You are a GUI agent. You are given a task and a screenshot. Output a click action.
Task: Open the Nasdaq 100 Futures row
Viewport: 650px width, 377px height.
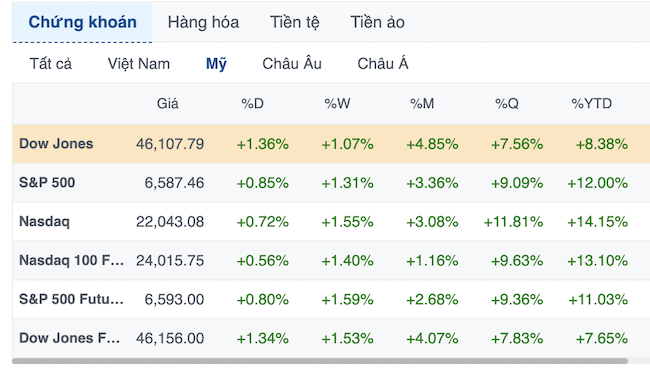pos(331,260)
